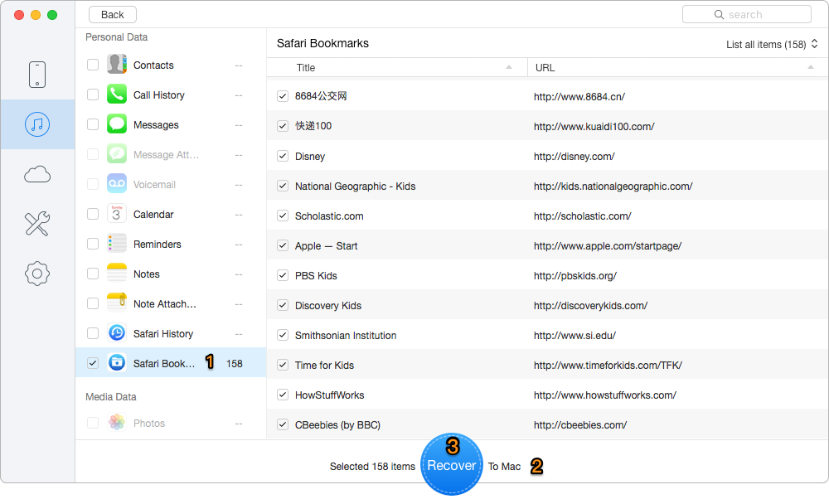Click the Note Attachments icon
The height and width of the screenshot is (504, 829).
tap(117, 303)
